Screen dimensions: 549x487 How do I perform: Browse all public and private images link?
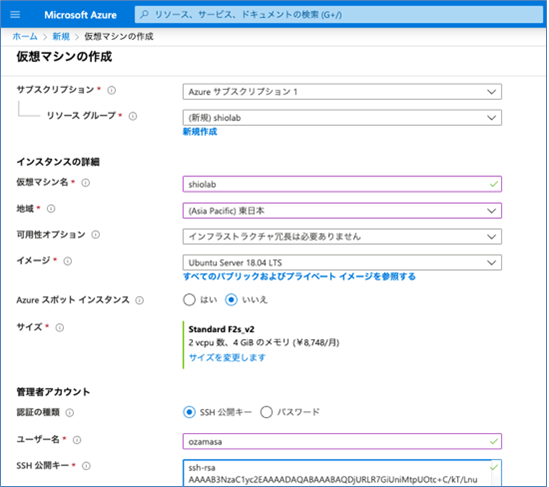coord(299,277)
